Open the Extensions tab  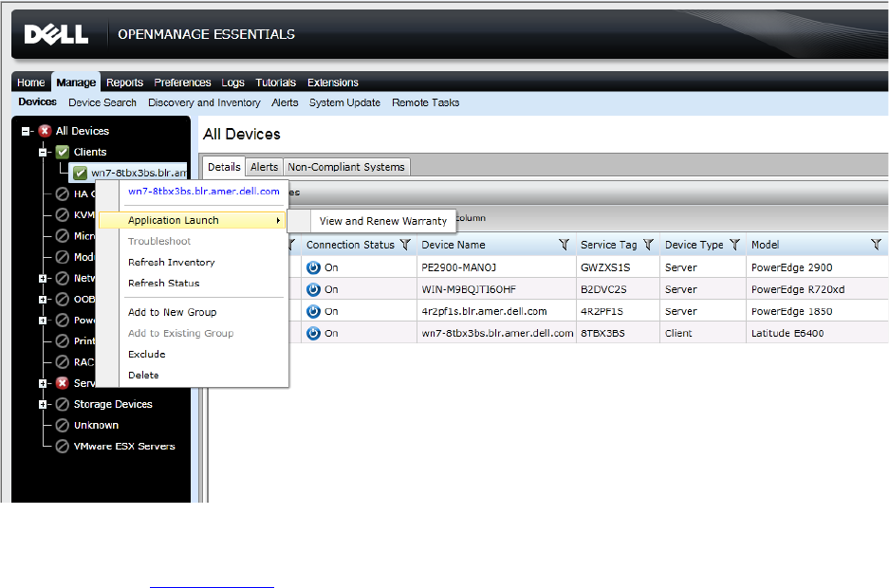coord(333,83)
